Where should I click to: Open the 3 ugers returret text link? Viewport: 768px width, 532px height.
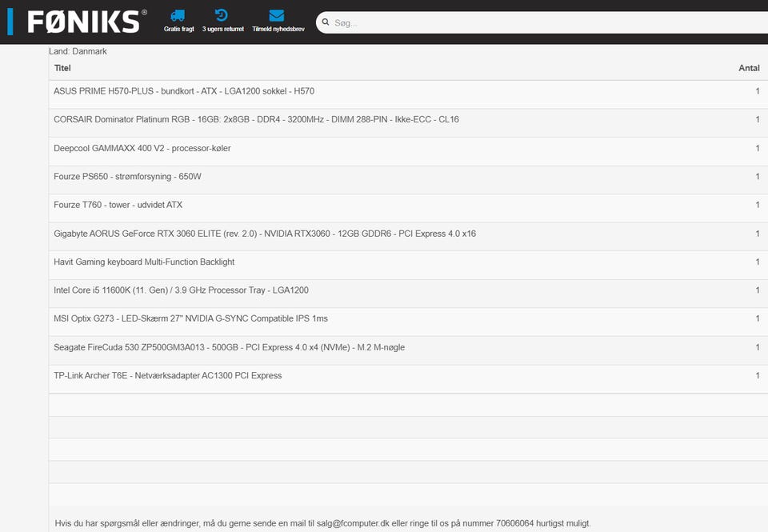[223, 29]
